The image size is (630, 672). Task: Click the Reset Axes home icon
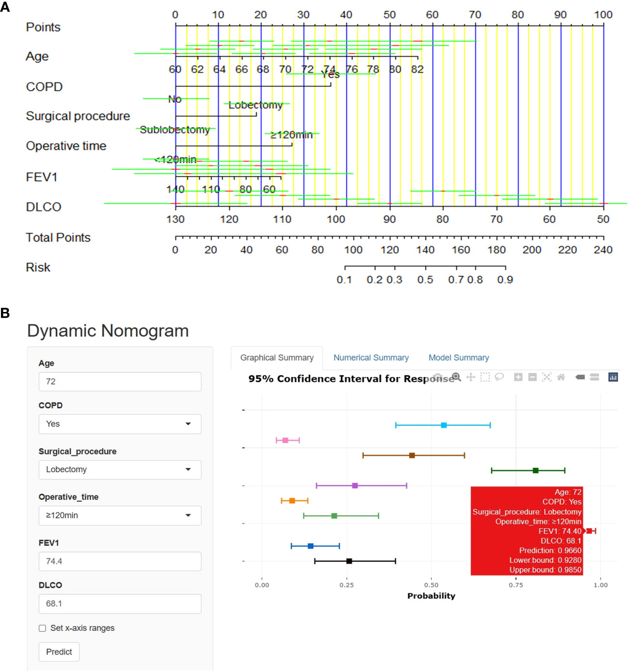pos(561,377)
